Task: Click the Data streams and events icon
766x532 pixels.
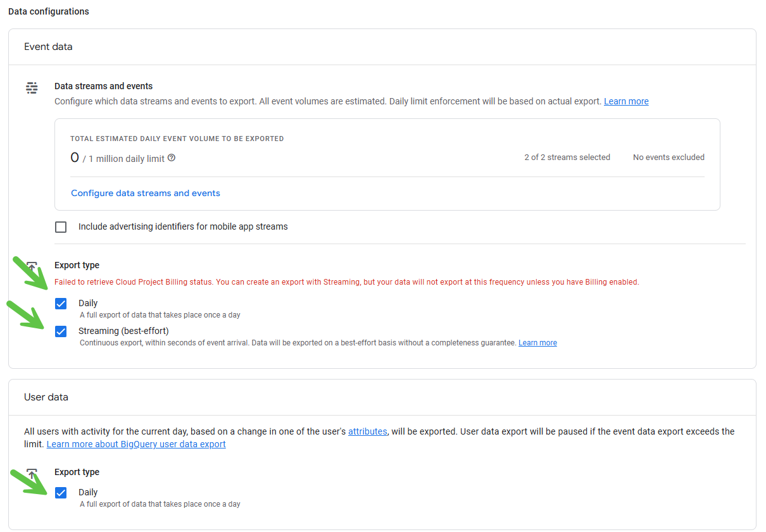Action: (x=32, y=87)
